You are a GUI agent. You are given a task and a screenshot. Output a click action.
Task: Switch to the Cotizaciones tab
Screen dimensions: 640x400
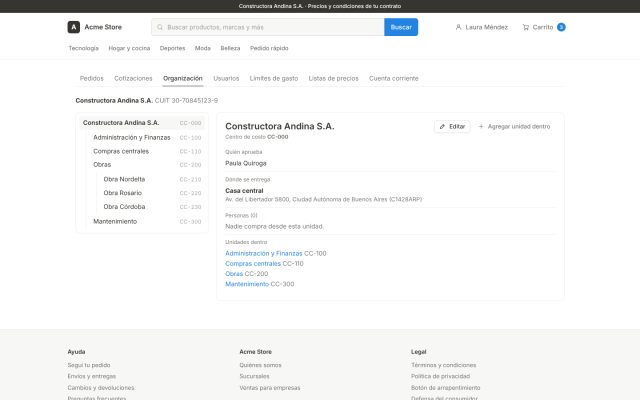[133, 78]
